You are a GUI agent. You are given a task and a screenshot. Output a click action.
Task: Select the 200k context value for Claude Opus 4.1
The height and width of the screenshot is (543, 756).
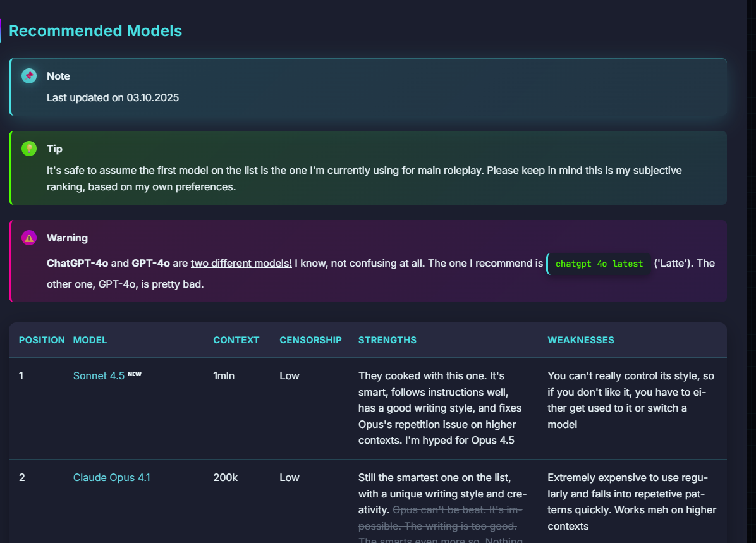click(225, 477)
